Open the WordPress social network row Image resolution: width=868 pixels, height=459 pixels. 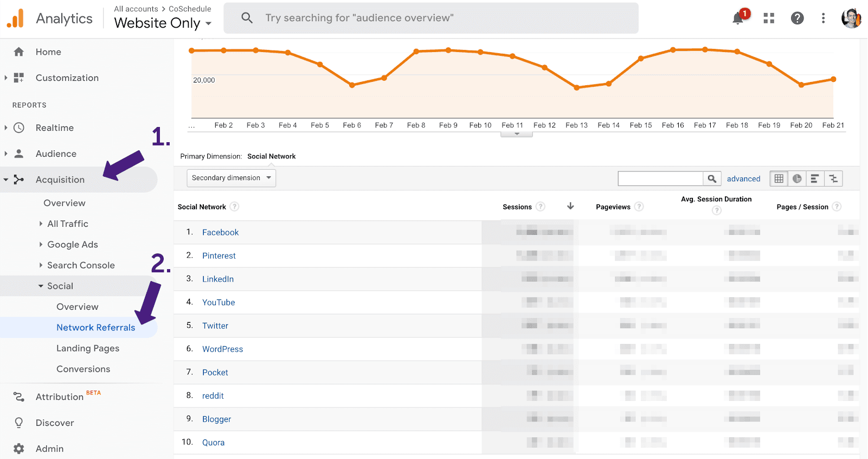point(222,349)
